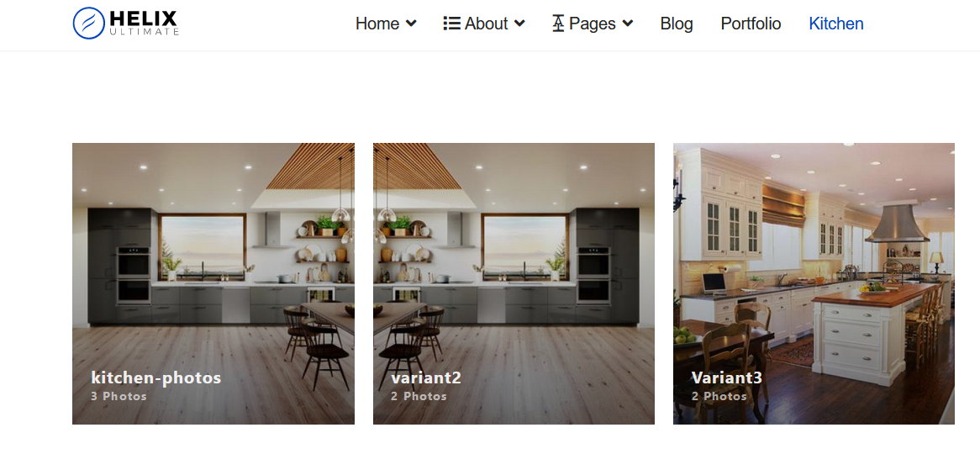Expand the Pages dropdown arrow
This screenshot has width=980, height=454.
pyautogui.click(x=628, y=24)
